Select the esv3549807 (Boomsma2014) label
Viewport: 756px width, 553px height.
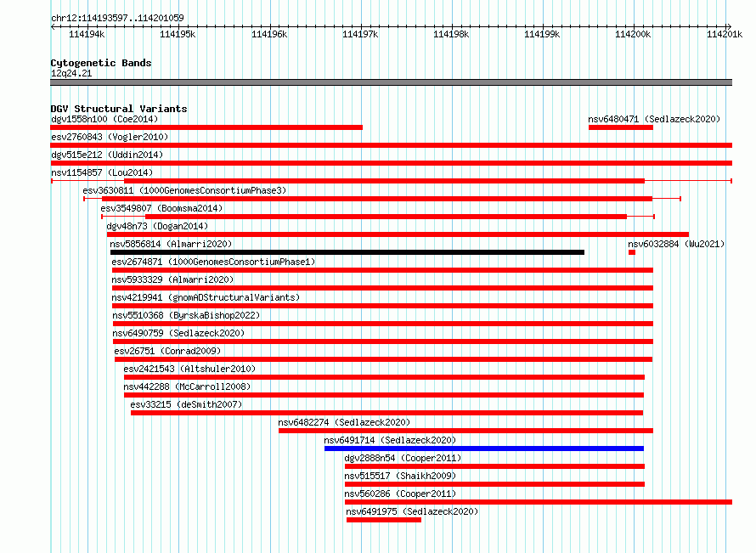[x=161, y=208]
